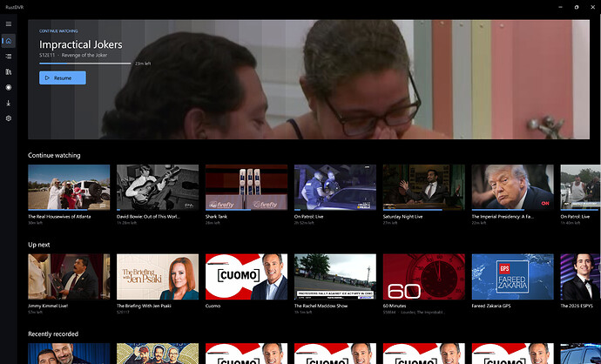The height and width of the screenshot is (364, 601).
Task: Open the 60 Minutes thumbnail
Action: (424, 277)
